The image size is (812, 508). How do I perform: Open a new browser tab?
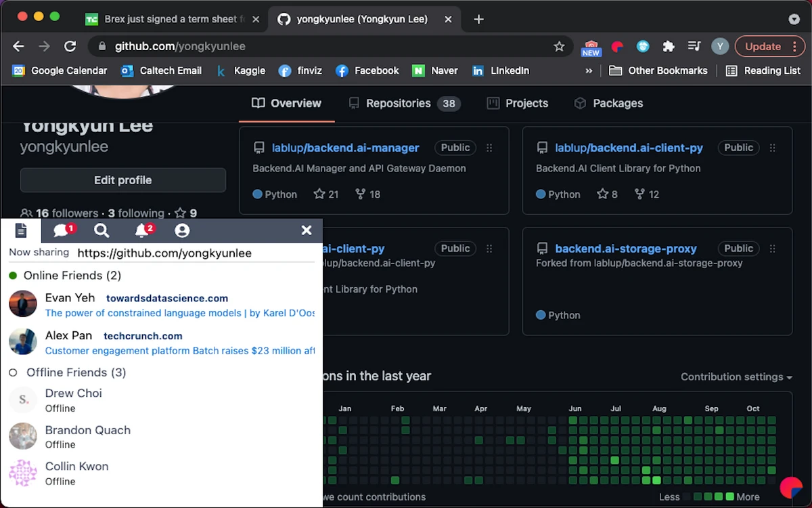(478, 19)
